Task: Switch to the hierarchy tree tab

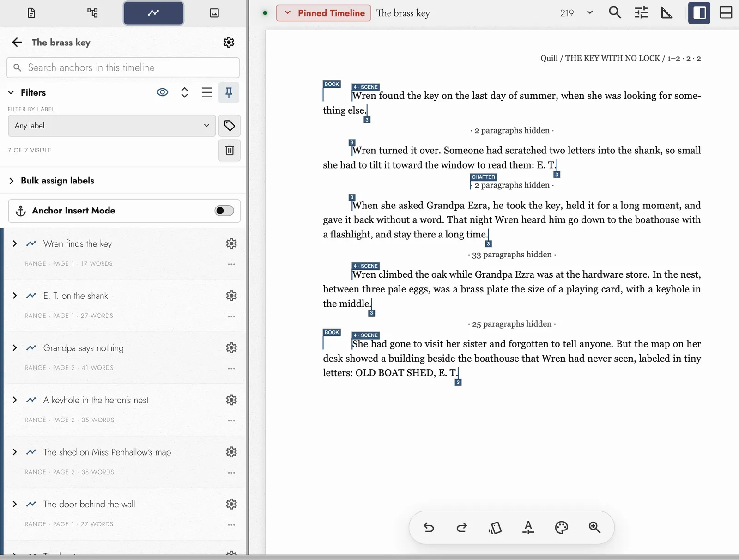Action: point(92,13)
